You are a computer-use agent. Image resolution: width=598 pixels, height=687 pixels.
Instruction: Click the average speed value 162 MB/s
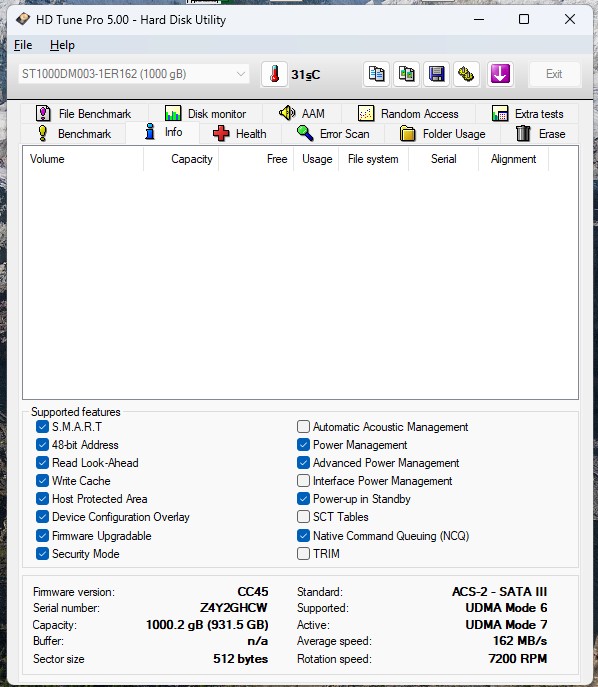pyautogui.click(x=520, y=641)
